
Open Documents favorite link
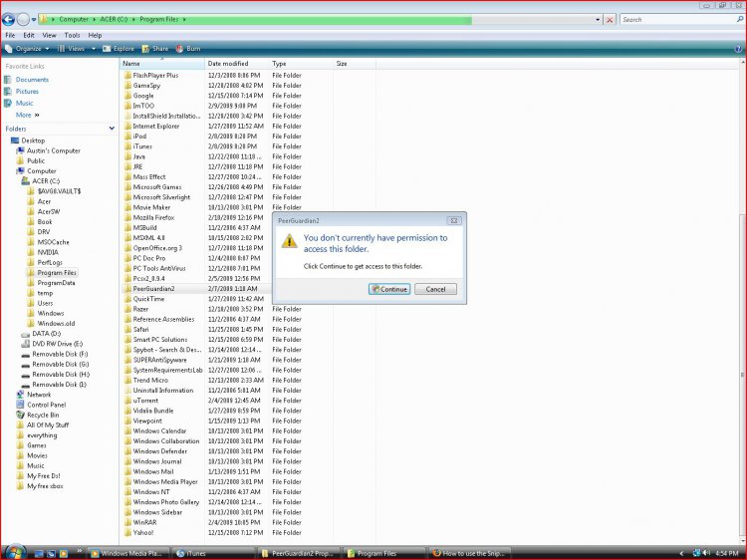[x=32, y=80]
